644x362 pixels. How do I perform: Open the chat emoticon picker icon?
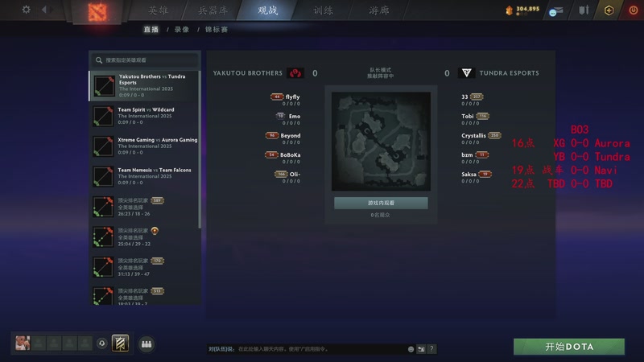coord(411,349)
